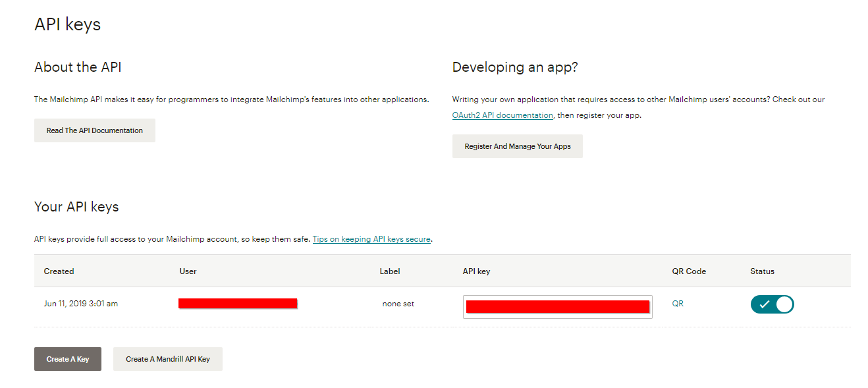This screenshot has width=868, height=388.
Task: Click Create A Mandrill API Key
Action: tap(168, 359)
